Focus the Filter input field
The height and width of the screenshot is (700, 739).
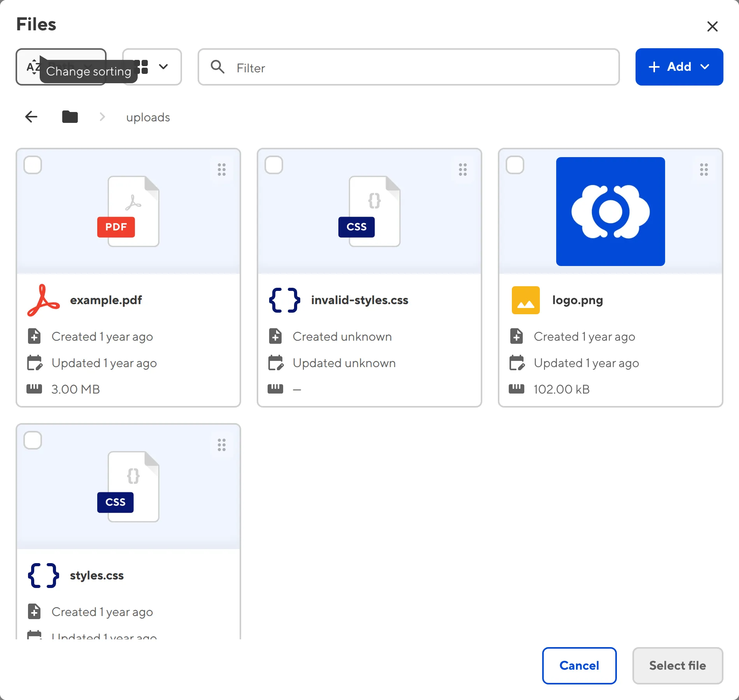pos(420,68)
